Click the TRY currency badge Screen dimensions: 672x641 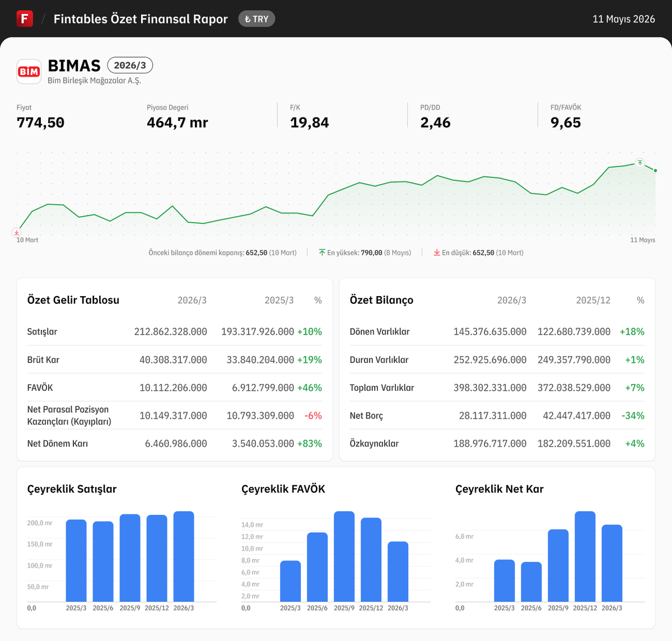pos(256,19)
